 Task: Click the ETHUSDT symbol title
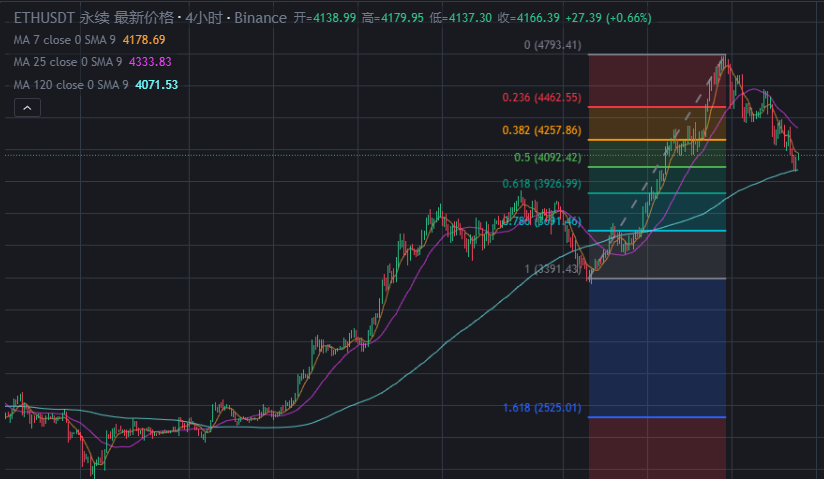click(44, 18)
